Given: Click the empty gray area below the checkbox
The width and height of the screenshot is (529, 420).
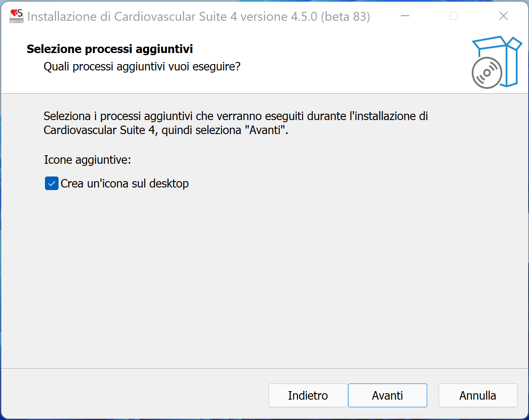Looking at the screenshot, I should click(x=255, y=276).
